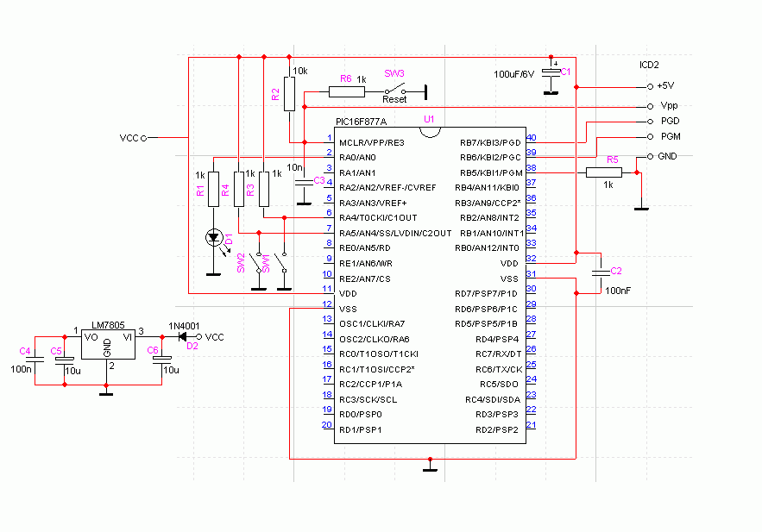The image size is (762, 532).
Task: Select the 100nF capacitor C2 symbol
Action: pos(601,273)
